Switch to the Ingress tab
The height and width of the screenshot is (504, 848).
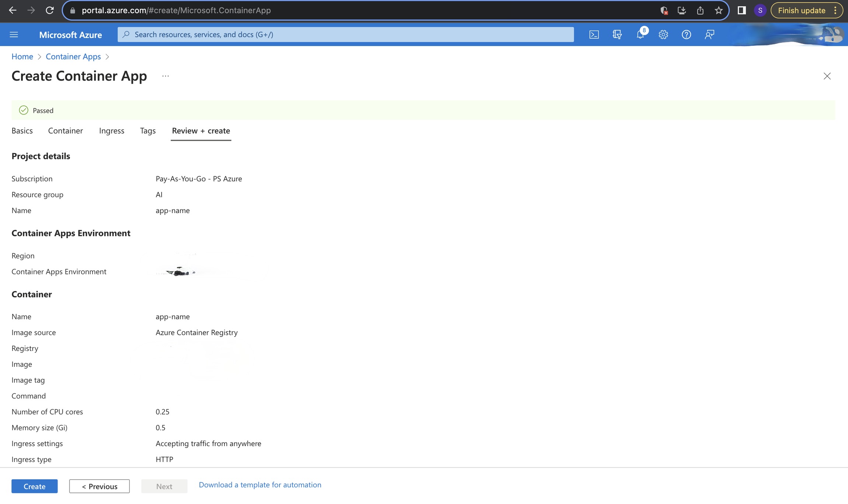[x=111, y=131]
